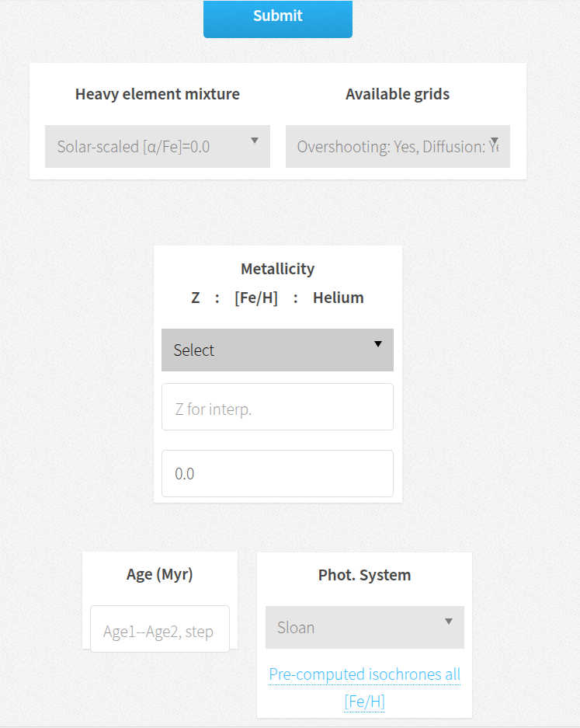Click the Available grids heading

[x=398, y=93]
